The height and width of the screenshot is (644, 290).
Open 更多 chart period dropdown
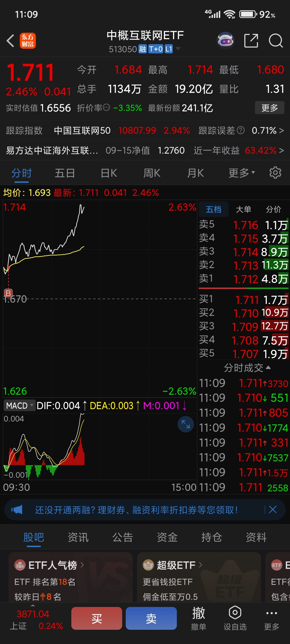click(242, 173)
